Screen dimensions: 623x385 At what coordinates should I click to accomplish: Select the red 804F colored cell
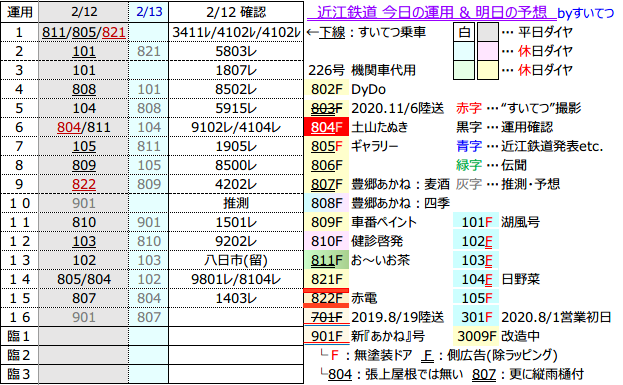[327, 127]
